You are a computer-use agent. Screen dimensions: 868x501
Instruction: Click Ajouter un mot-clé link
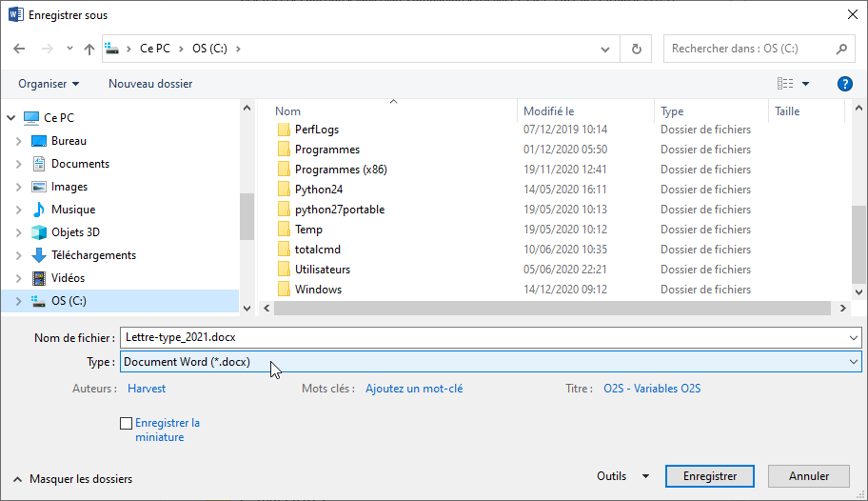(414, 389)
